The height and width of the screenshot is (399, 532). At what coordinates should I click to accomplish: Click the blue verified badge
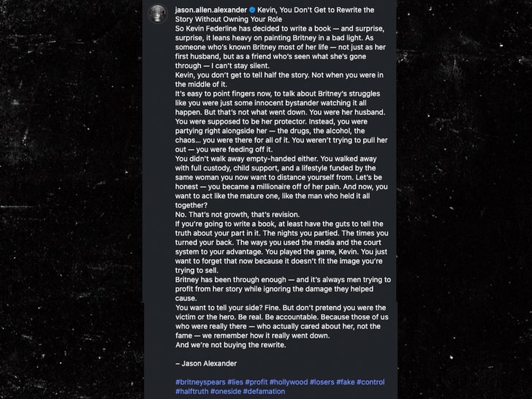click(251, 9)
